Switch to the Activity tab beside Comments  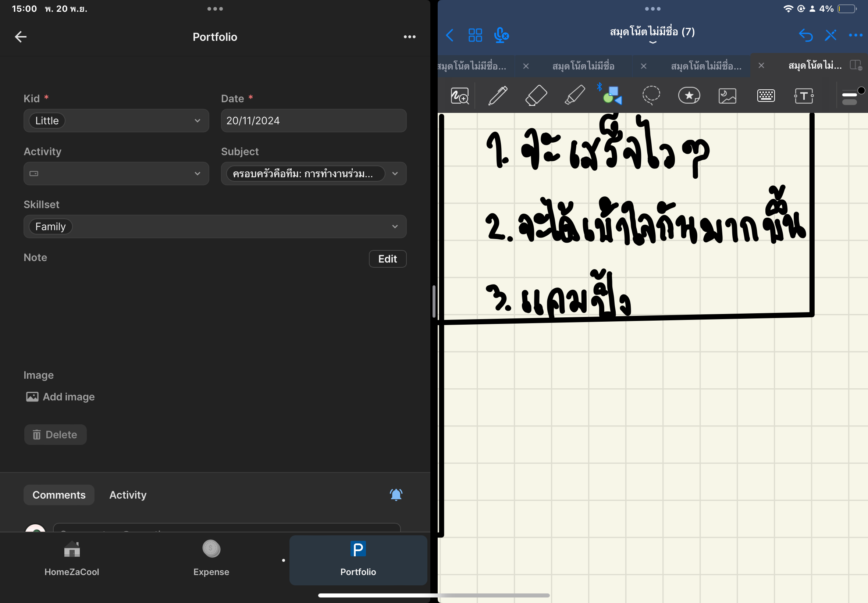(x=128, y=495)
